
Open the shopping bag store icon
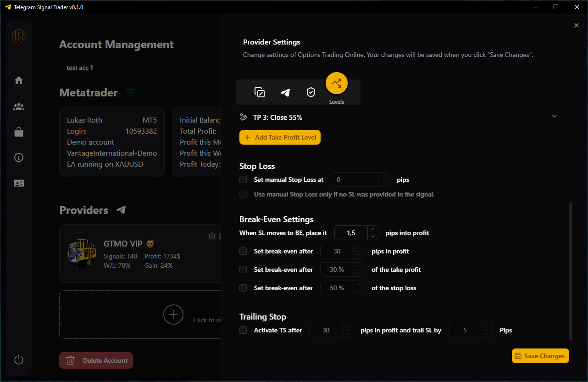coord(19,132)
